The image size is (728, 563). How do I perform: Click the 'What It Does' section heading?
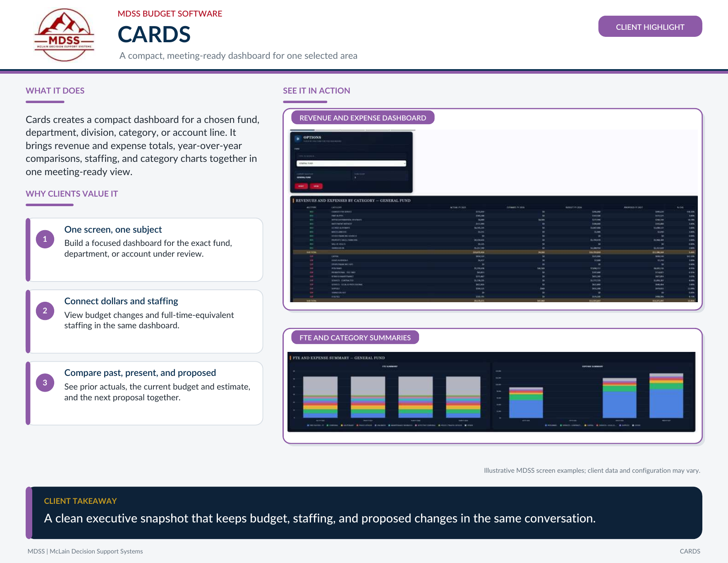pos(55,91)
